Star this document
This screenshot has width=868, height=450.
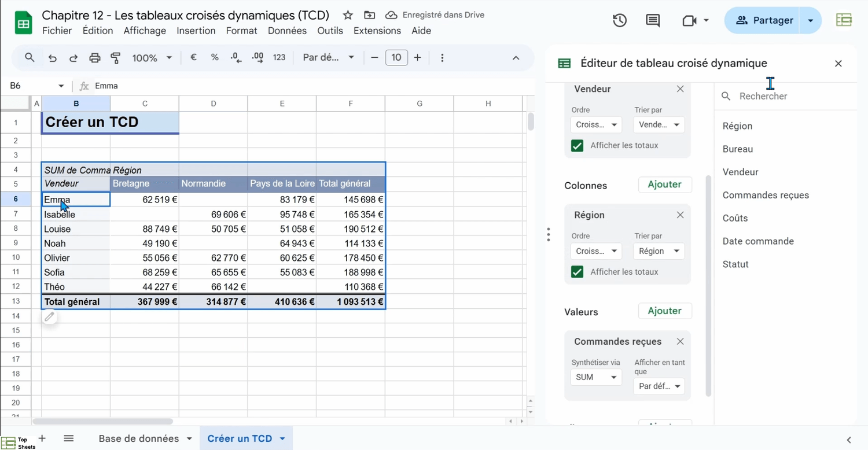click(x=348, y=15)
